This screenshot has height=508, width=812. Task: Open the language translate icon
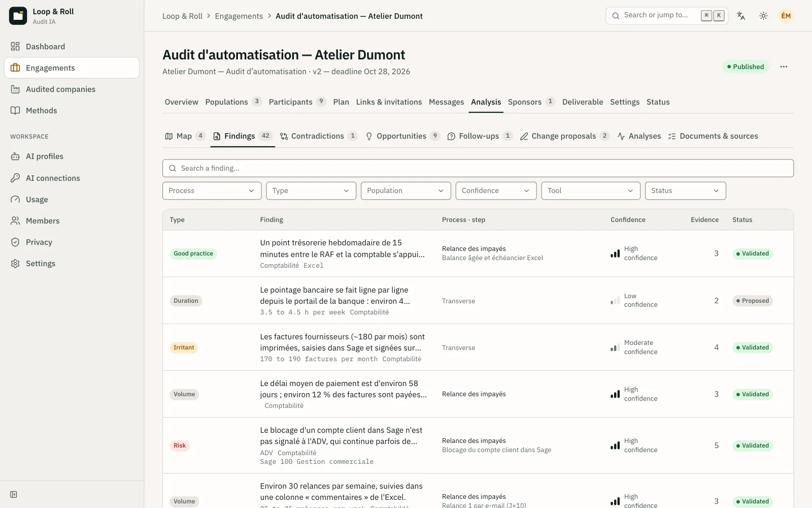pos(741,16)
